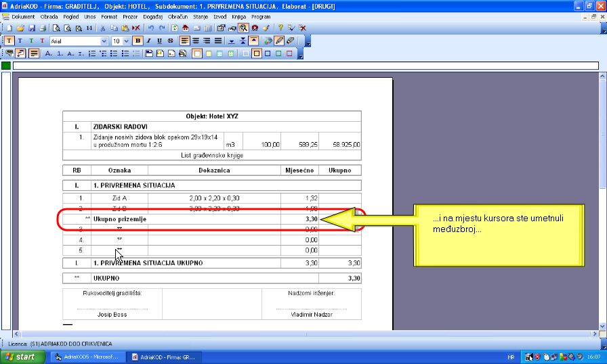Select the eraser icon in the formatting toolbar
The image size is (607, 364).
291,41
